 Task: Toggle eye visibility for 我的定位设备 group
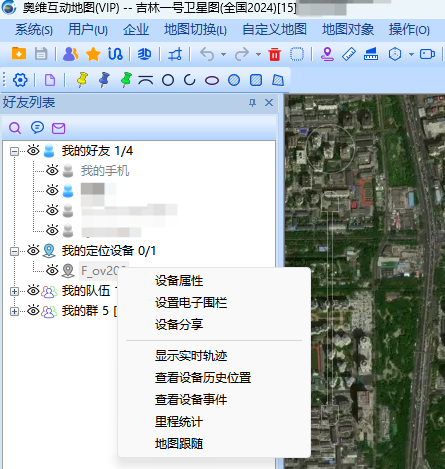33,250
